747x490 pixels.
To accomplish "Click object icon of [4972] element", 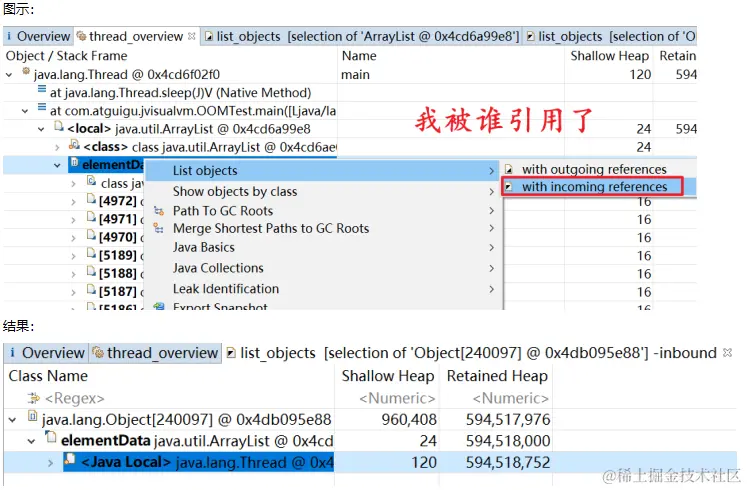I will pos(91,199).
